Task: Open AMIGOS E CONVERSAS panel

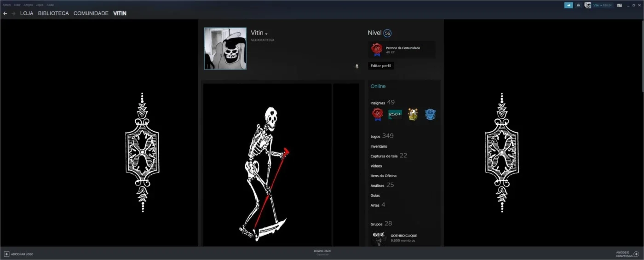Action: pos(624,254)
